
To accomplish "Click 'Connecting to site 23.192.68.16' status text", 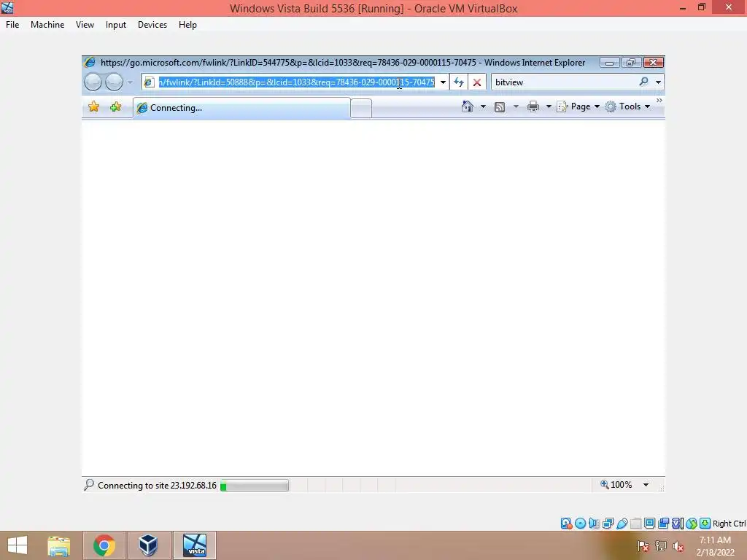I will tap(157, 485).
